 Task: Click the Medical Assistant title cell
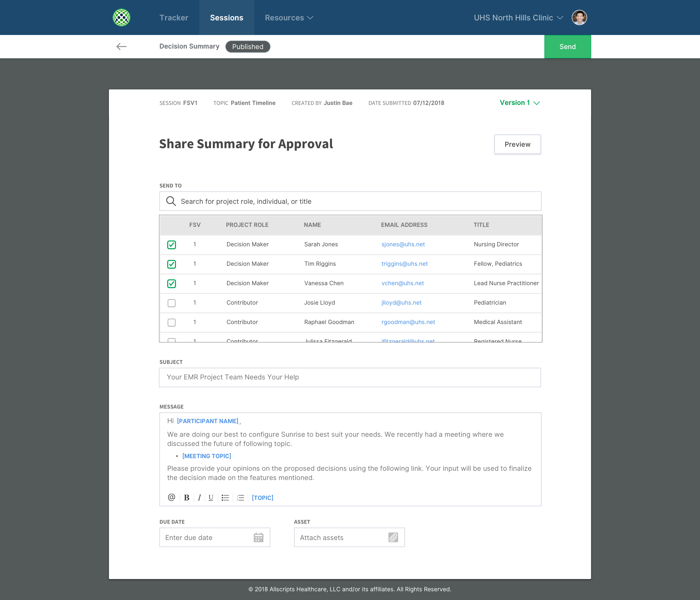498,322
